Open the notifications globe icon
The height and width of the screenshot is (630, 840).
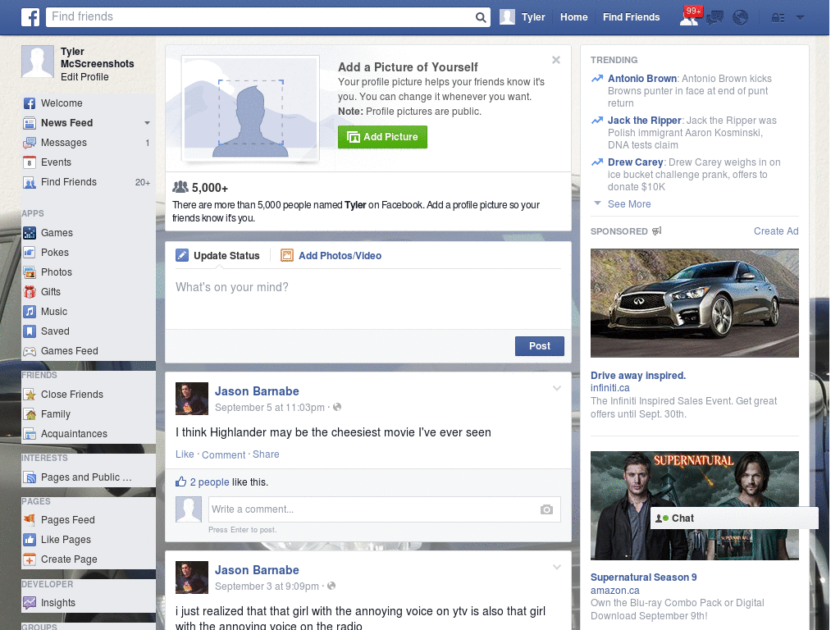[741, 18]
